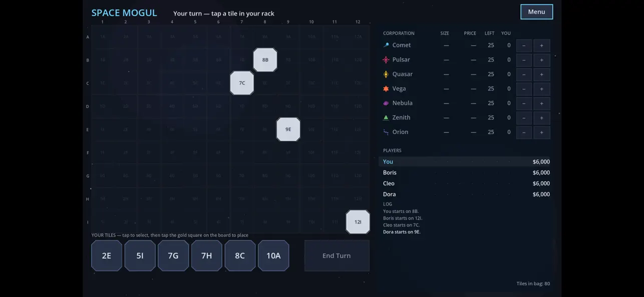
Task: Click placed board tile 7C
Action: coord(242,83)
